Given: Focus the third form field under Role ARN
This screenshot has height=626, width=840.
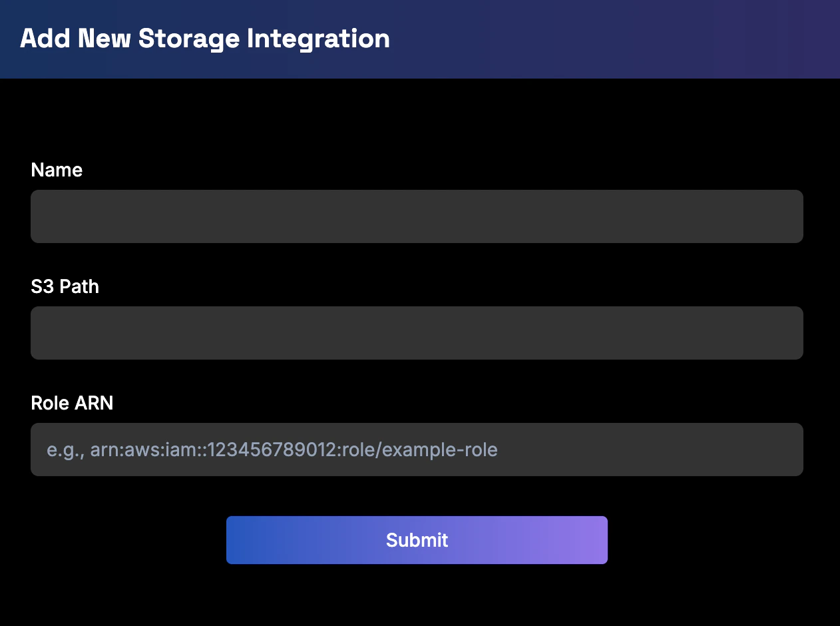Looking at the screenshot, I should 417,449.
